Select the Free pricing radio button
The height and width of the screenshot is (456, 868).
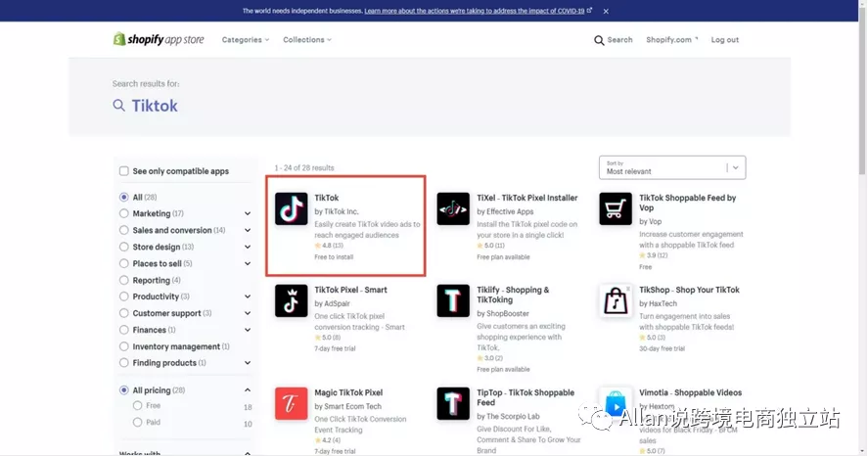click(137, 406)
